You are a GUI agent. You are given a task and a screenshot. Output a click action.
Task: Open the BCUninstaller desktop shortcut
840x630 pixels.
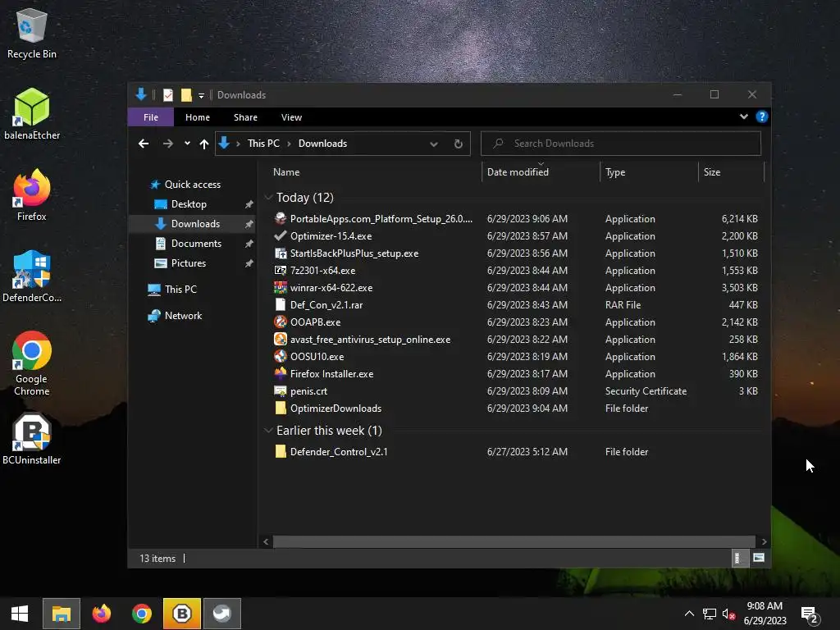click(x=32, y=439)
